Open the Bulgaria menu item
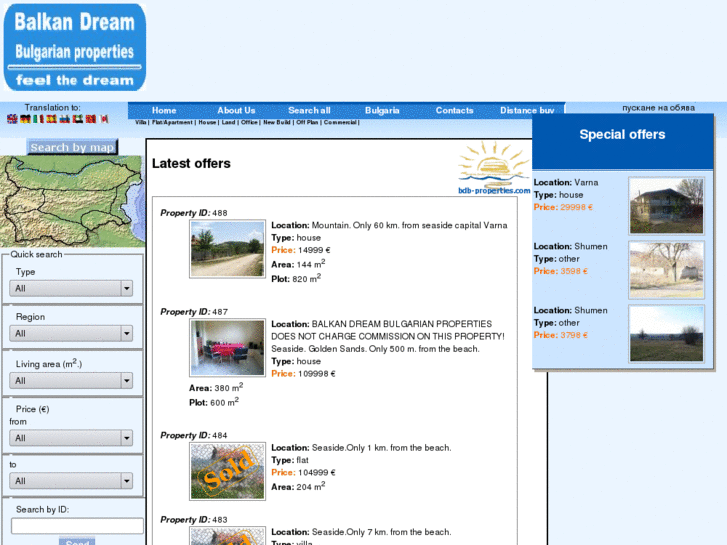The width and height of the screenshot is (727, 545). 382,110
